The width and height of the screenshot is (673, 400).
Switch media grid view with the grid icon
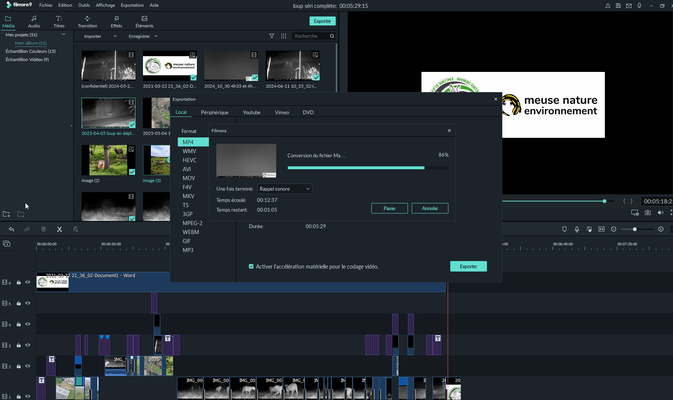283,36
